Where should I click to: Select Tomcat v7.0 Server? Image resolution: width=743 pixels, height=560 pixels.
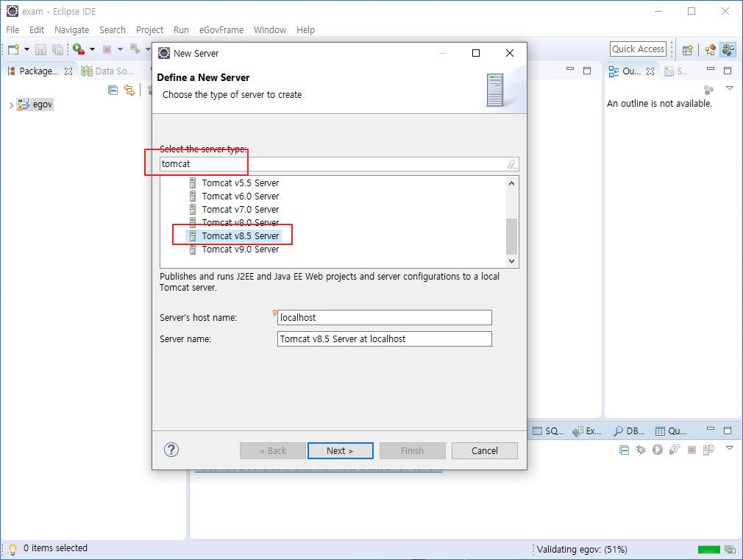(x=240, y=210)
